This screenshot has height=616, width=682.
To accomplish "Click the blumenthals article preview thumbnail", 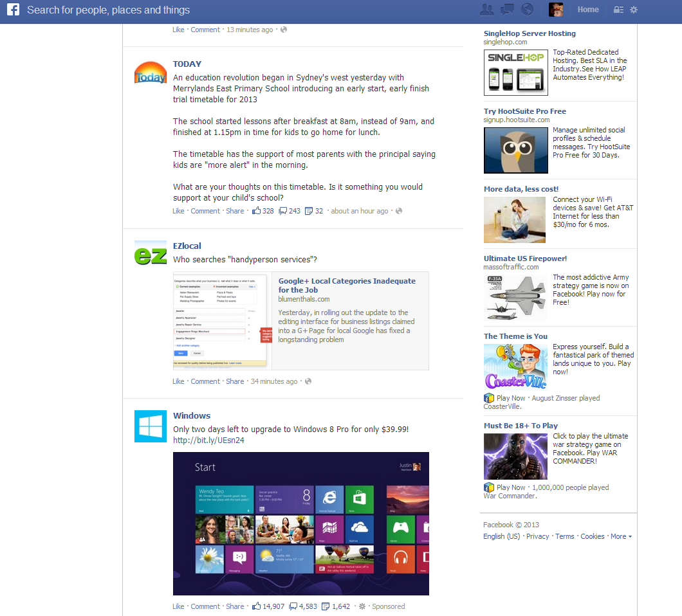I will 222,321.
